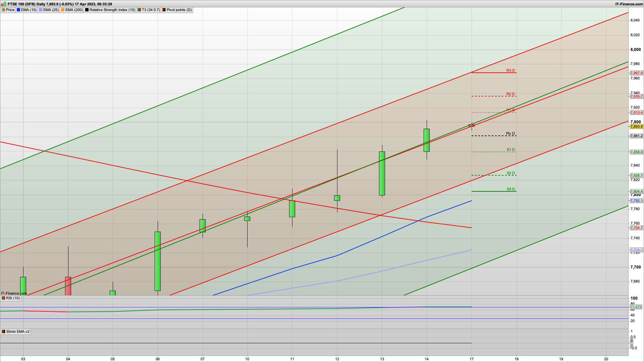Click the T3 (34 0.7) indicator icon

(139, 10)
